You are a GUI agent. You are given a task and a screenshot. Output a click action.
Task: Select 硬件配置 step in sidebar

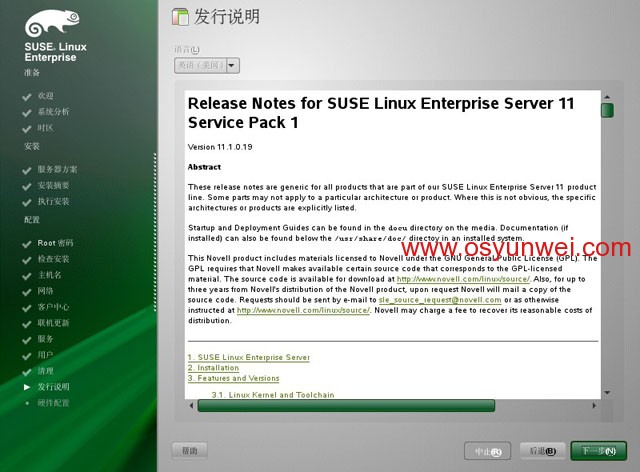tap(53, 403)
